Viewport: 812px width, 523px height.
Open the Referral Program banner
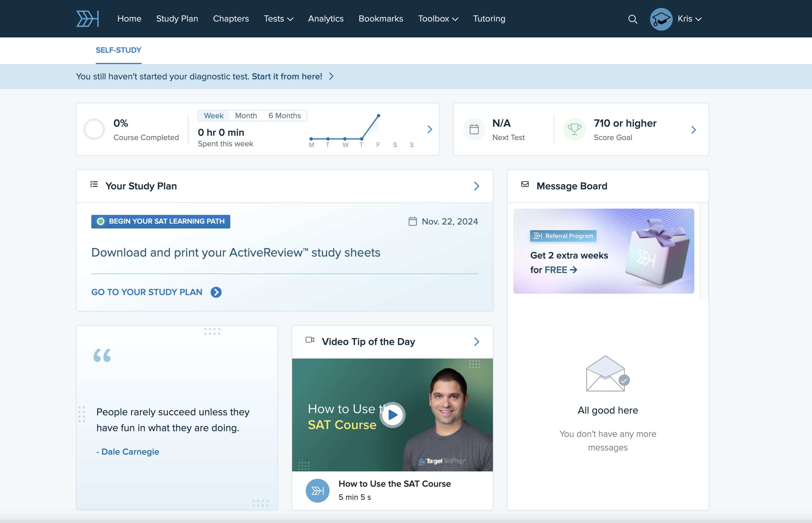pyautogui.click(x=603, y=251)
